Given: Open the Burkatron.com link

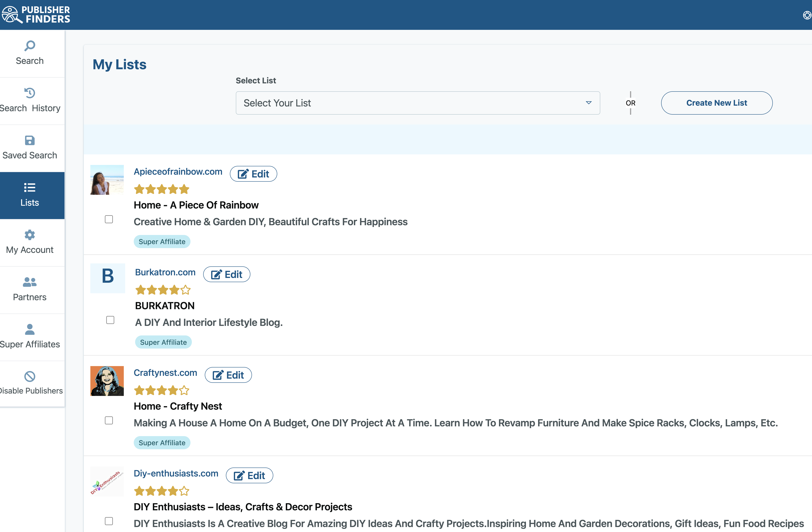Looking at the screenshot, I should 165,272.
